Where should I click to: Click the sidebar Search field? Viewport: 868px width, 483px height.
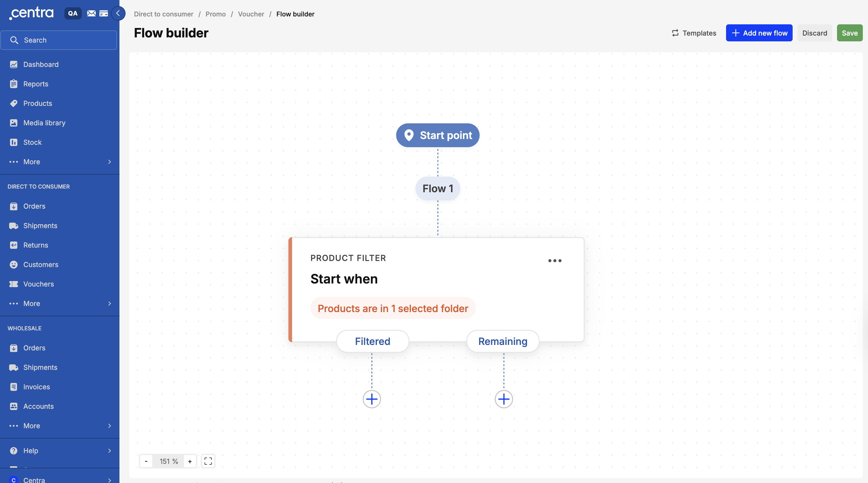pyautogui.click(x=59, y=40)
